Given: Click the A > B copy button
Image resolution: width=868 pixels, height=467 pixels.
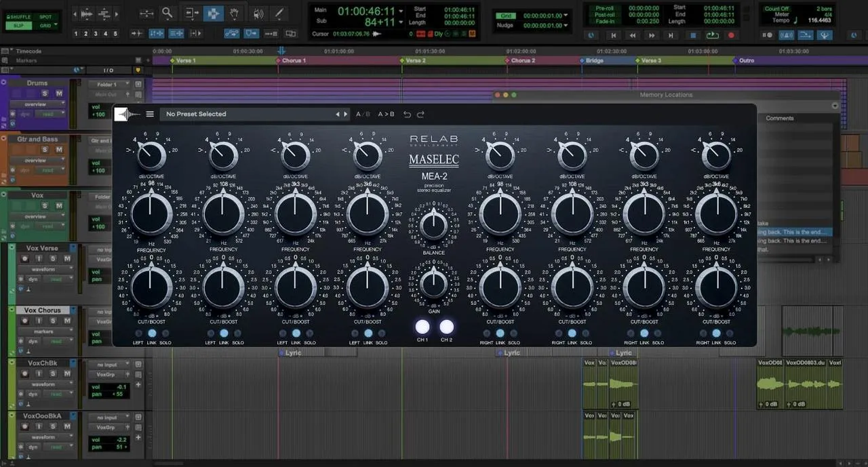Looking at the screenshot, I should [x=386, y=115].
